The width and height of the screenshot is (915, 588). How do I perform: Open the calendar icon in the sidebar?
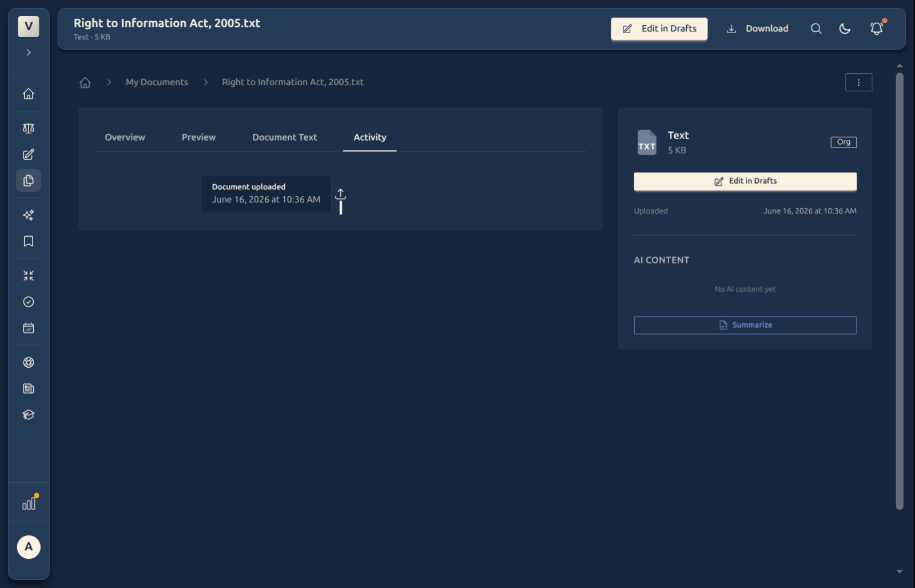point(29,328)
